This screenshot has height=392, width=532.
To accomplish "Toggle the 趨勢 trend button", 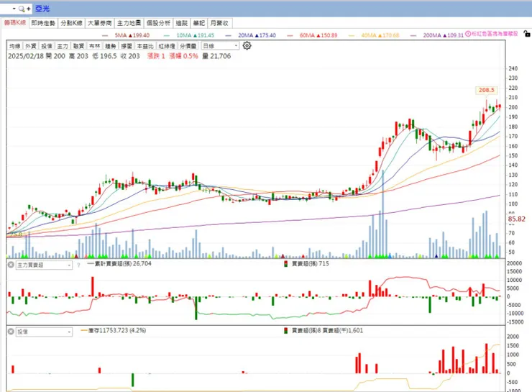I will click(111, 46).
